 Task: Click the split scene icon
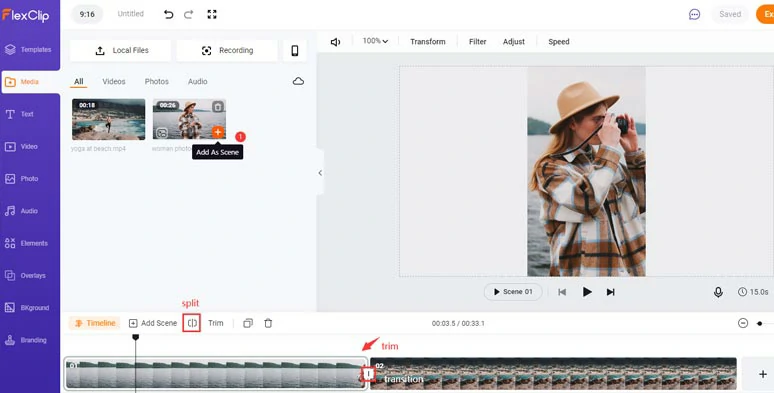(x=192, y=323)
